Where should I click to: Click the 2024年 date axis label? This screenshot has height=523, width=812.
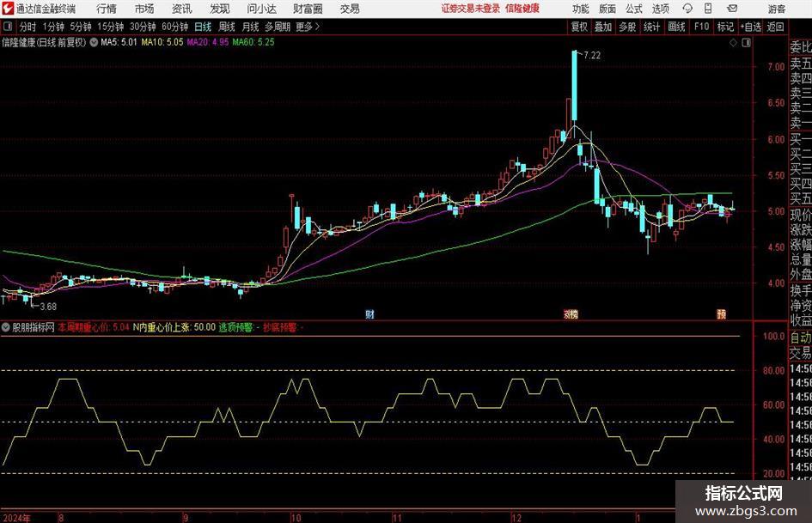point(16,518)
